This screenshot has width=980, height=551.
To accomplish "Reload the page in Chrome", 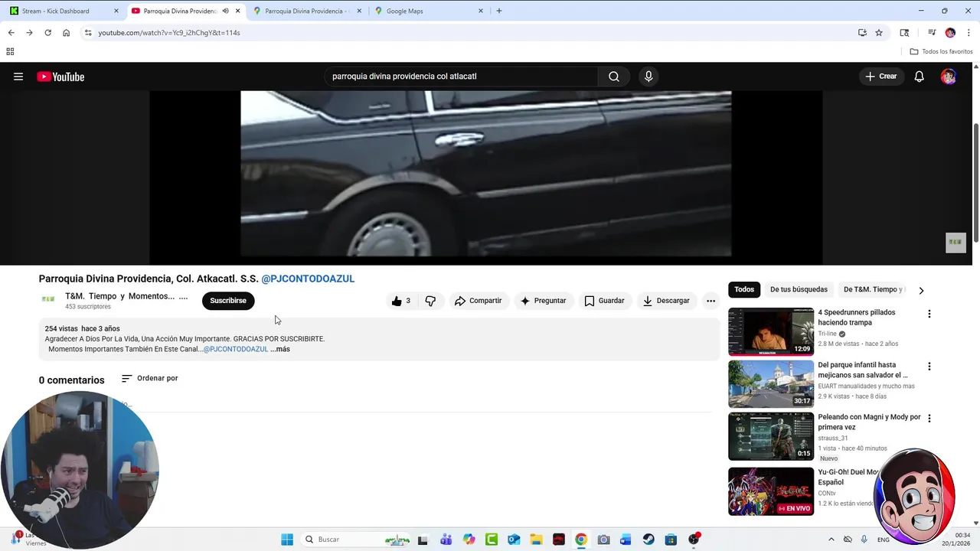I will click(47, 33).
